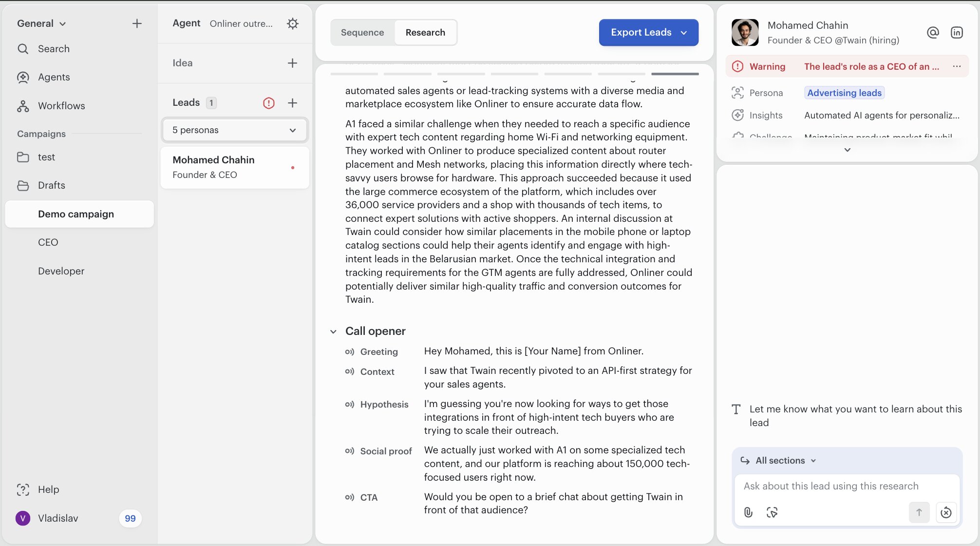Click the Onliner outre... agent name
The height and width of the screenshot is (546, 980).
[241, 23]
